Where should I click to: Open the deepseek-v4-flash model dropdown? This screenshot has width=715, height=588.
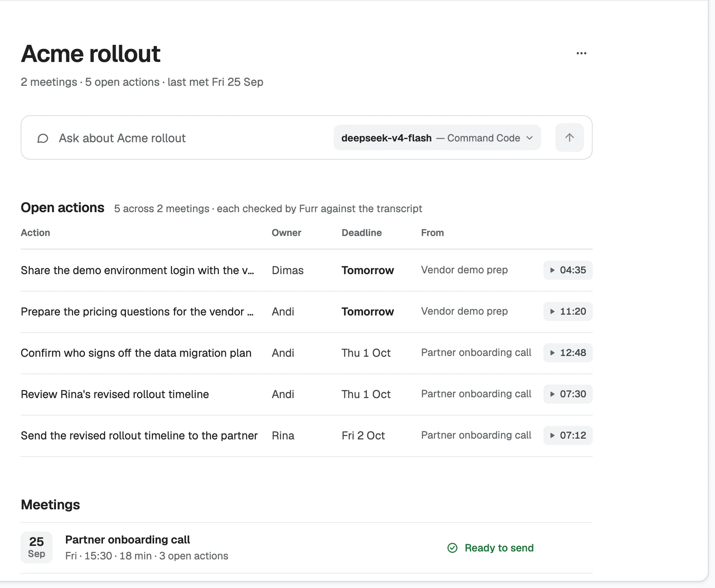(x=437, y=137)
